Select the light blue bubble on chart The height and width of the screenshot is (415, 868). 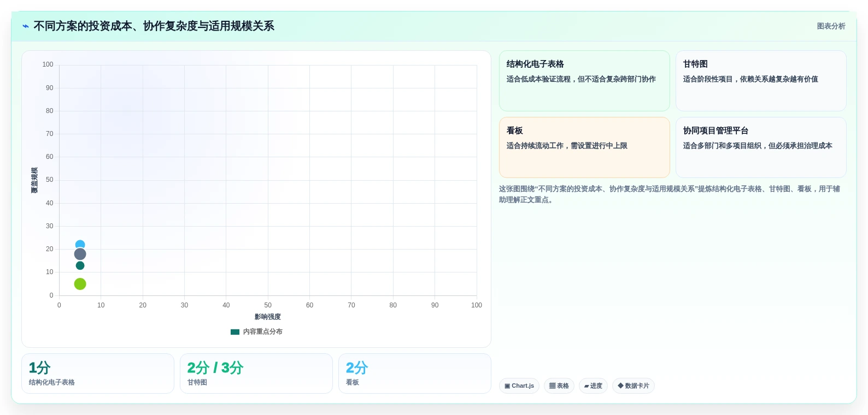point(80,245)
